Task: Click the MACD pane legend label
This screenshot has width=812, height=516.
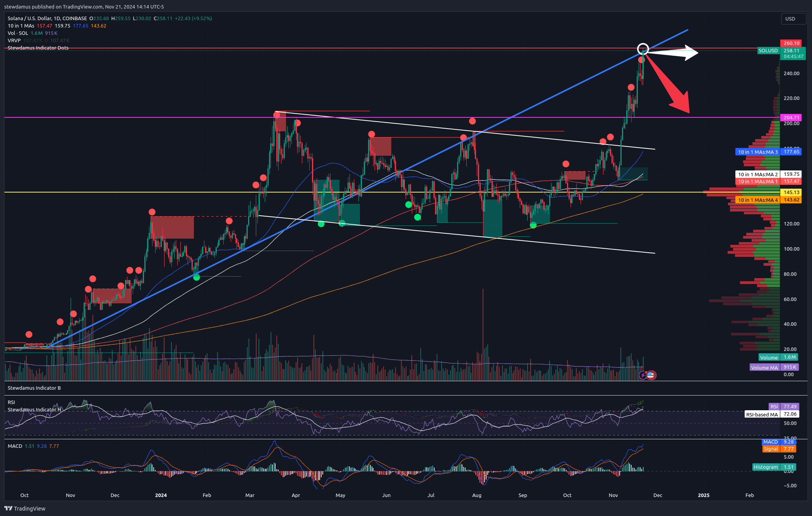Action: pos(15,446)
